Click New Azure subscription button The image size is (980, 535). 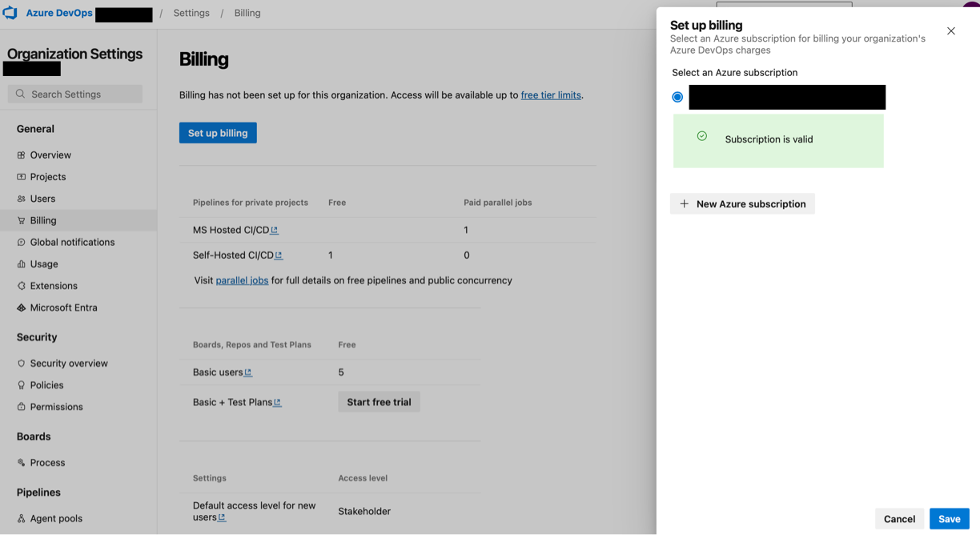pyautogui.click(x=742, y=204)
